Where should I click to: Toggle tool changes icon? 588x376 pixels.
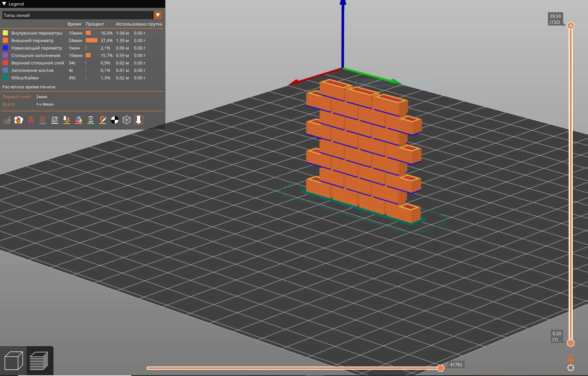(x=67, y=120)
